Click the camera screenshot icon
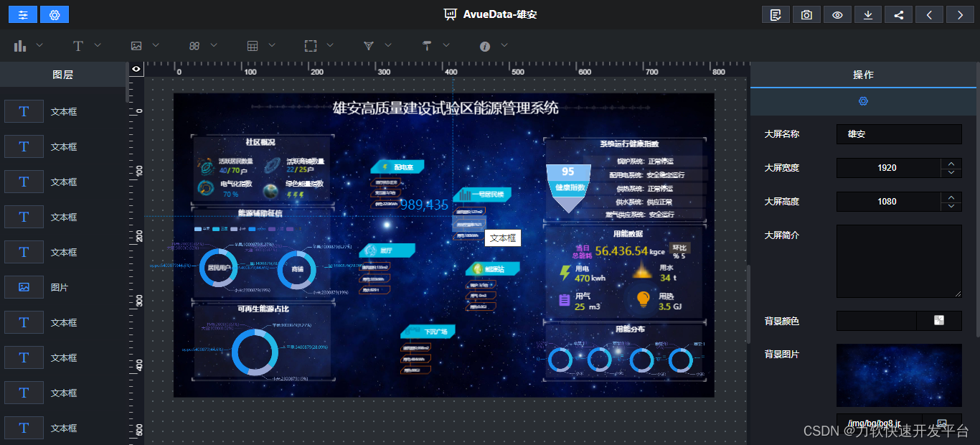Screen dimensions: 980x445 point(806,14)
